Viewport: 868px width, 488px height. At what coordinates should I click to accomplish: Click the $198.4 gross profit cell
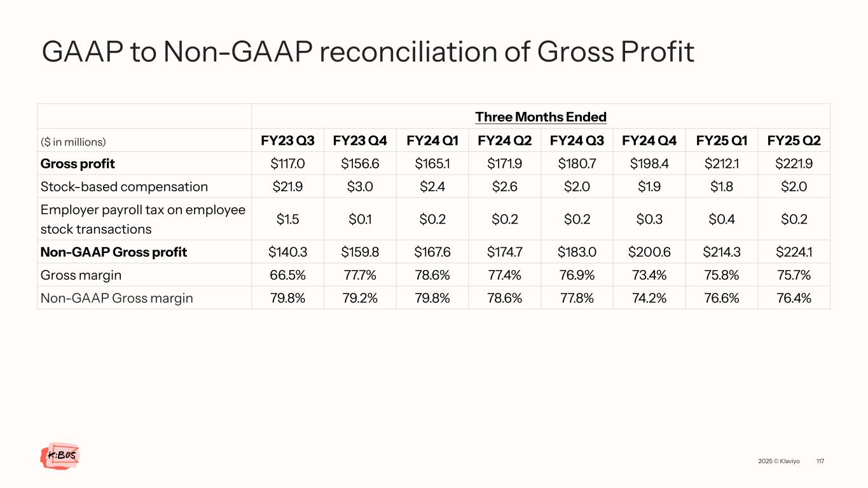pos(649,163)
